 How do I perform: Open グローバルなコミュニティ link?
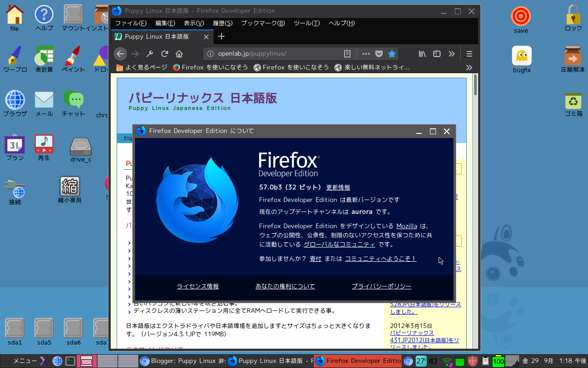pos(339,244)
